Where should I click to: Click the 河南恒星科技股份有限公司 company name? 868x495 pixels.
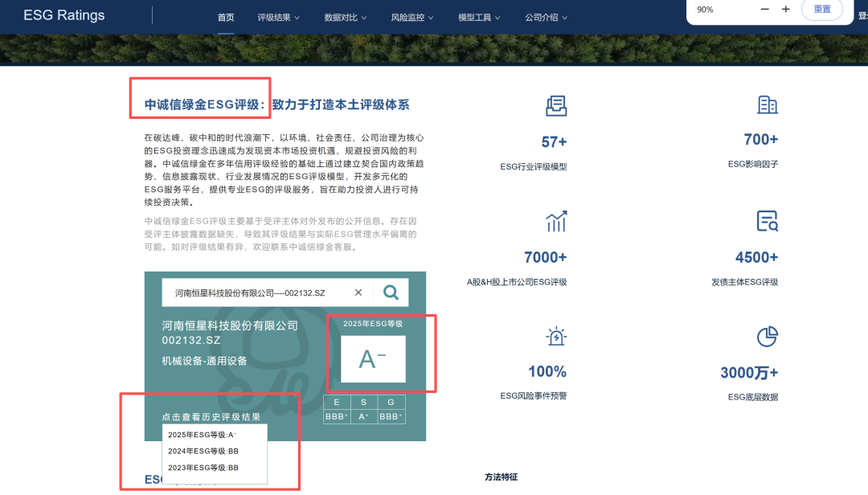coord(230,325)
